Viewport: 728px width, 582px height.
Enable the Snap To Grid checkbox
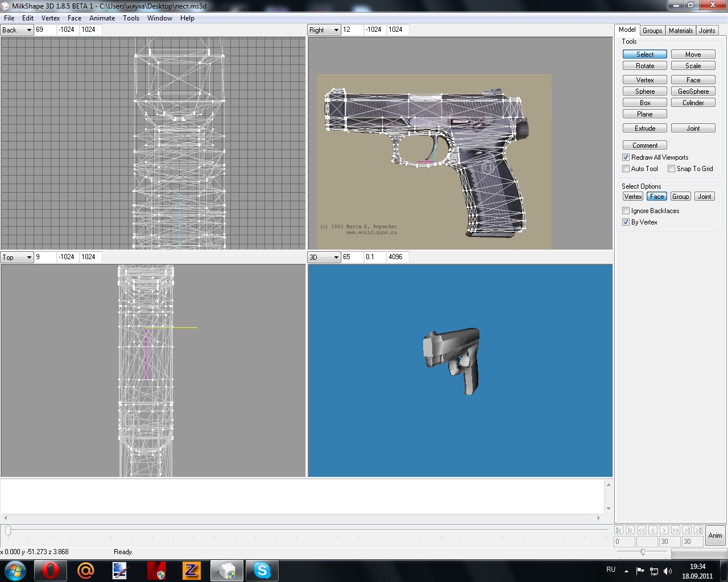[x=671, y=169]
